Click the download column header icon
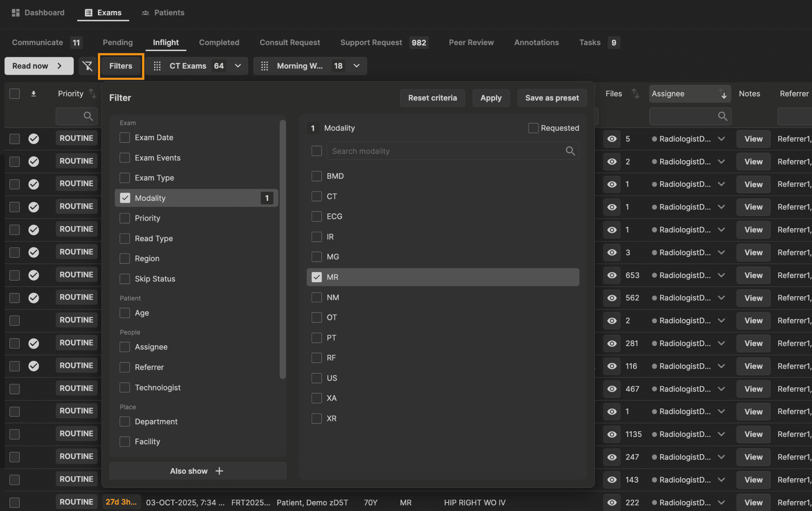This screenshot has height=511, width=812. [33, 94]
